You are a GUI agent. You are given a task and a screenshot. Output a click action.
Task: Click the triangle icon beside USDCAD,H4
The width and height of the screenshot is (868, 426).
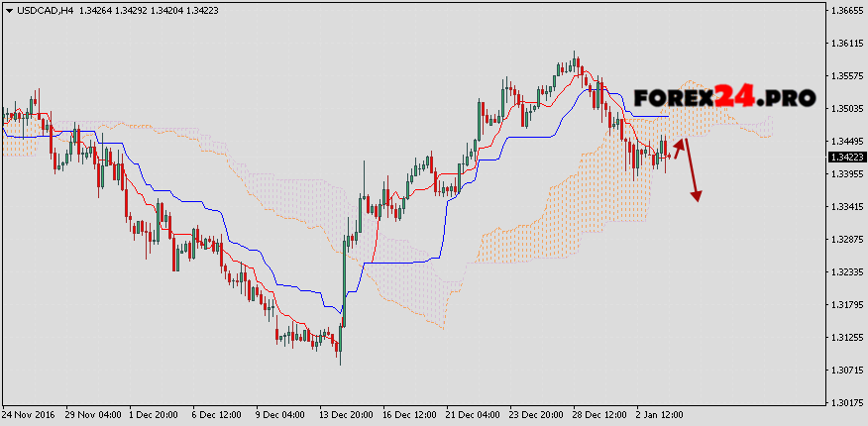(9, 11)
